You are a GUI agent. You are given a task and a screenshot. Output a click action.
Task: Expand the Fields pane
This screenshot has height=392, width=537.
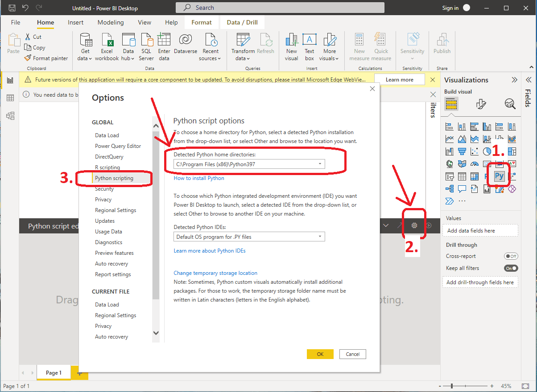pyautogui.click(x=529, y=80)
